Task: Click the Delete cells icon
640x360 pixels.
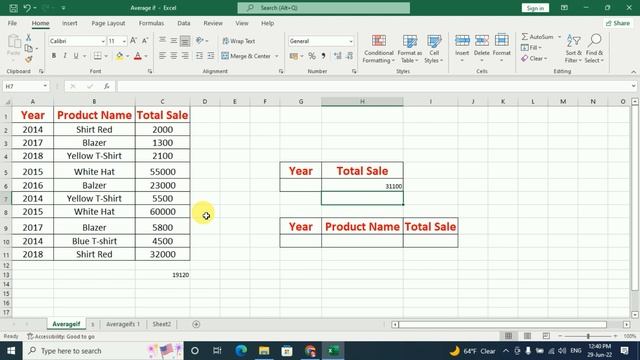Action: tap(482, 40)
